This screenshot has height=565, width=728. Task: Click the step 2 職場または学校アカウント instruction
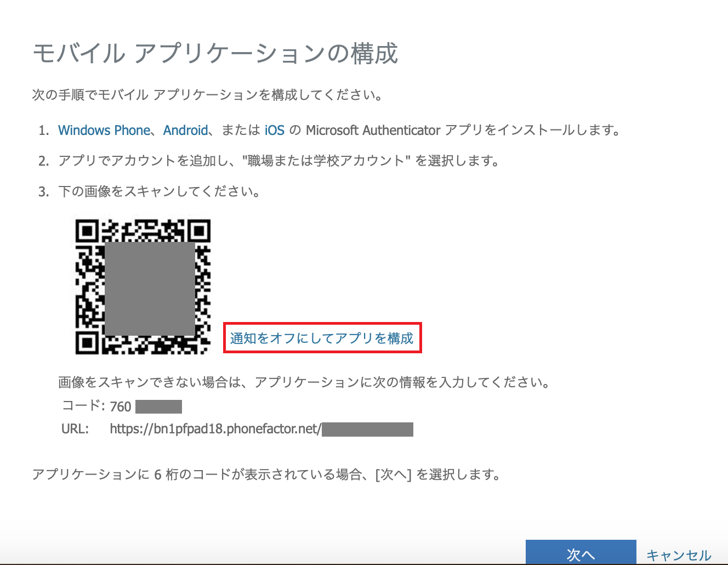click(279, 161)
